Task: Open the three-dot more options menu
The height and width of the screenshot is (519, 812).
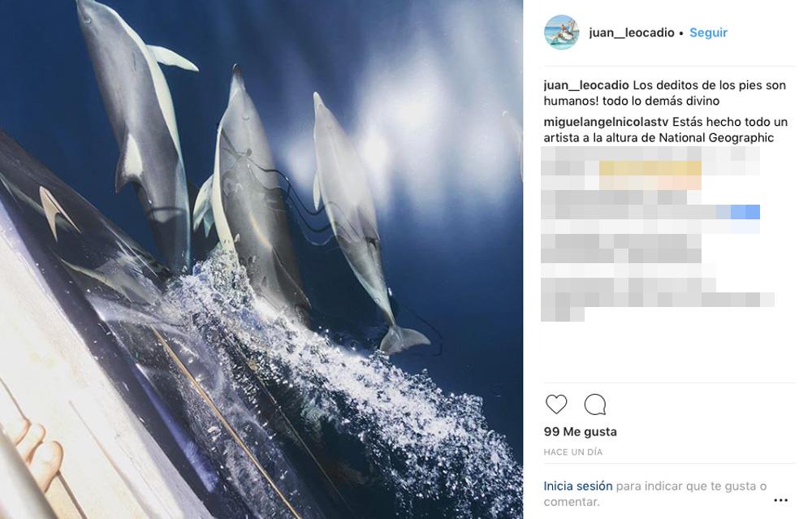Action: 780,500
